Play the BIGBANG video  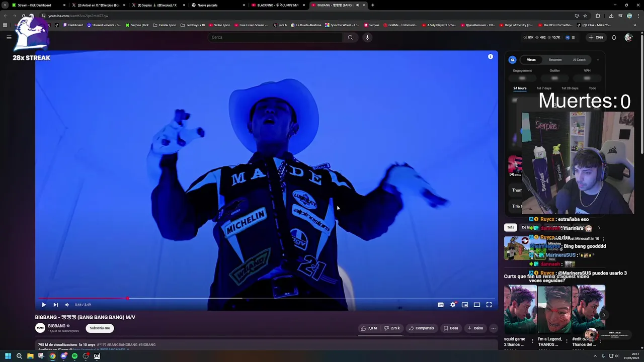[44, 305]
